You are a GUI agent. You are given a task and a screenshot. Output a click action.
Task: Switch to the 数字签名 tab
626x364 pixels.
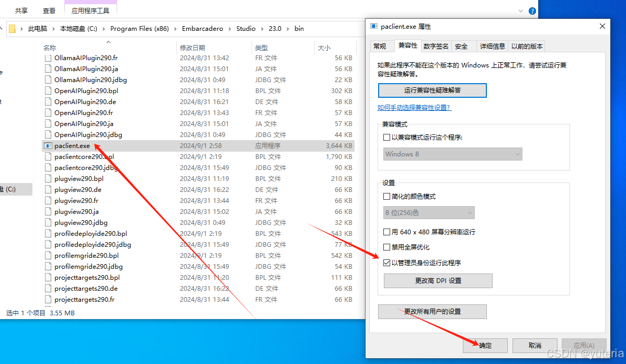point(436,47)
